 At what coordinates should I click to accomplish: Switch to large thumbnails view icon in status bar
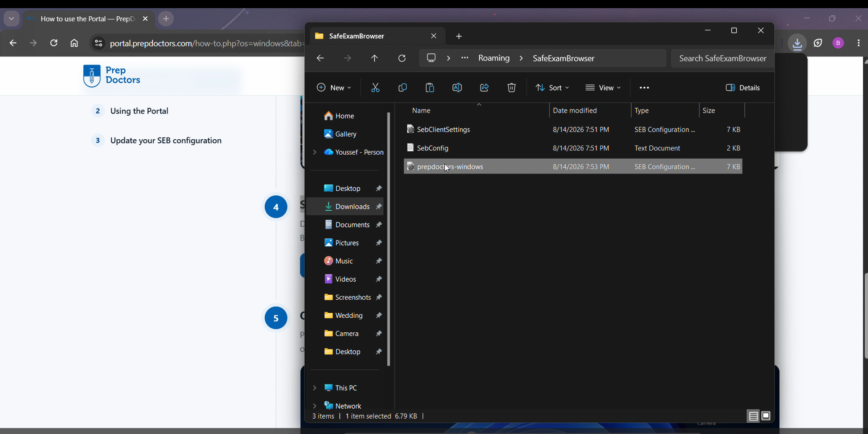766,416
